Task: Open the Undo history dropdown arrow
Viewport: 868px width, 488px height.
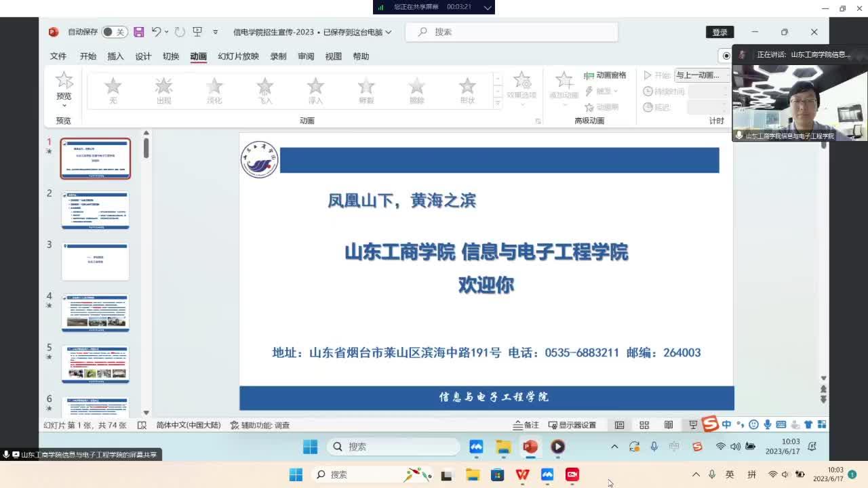Action: (167, 32)
